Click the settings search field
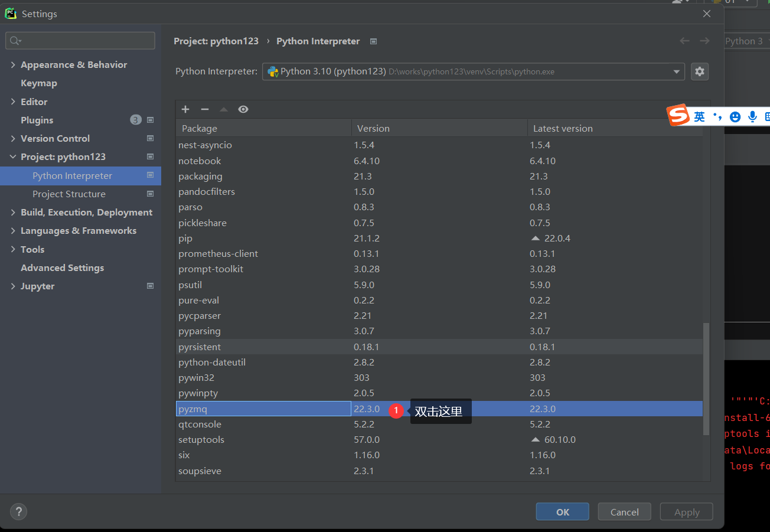Image resolution: width=770 pixels, height=532 pixels. pyautogui.click(x=80, y=41)
